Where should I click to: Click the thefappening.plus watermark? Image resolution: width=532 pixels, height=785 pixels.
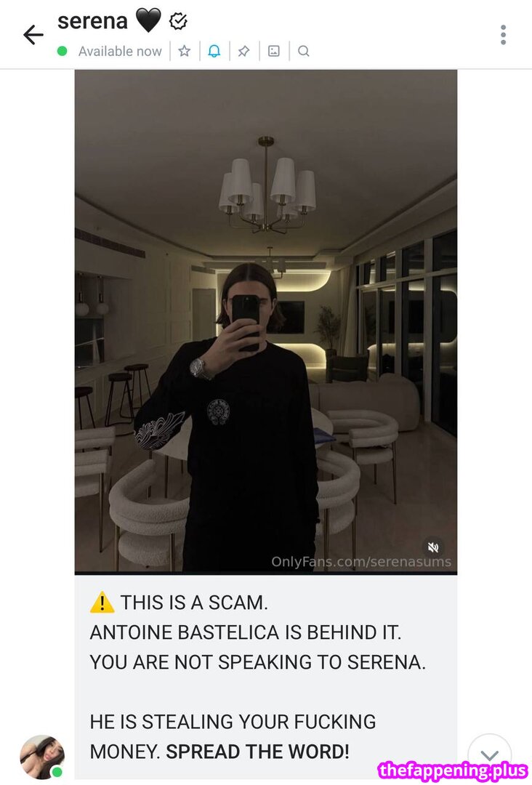[x=453, y=771]
